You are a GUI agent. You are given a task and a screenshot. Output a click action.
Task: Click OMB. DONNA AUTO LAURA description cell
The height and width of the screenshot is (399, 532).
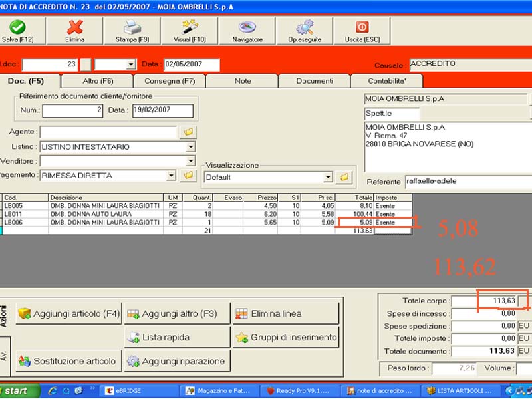[x=106, y=214]
